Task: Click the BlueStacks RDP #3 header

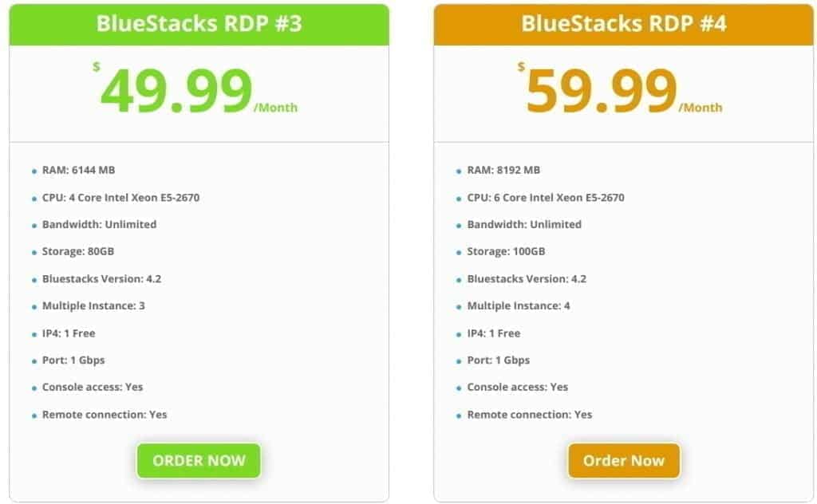Action: point(198,24)
